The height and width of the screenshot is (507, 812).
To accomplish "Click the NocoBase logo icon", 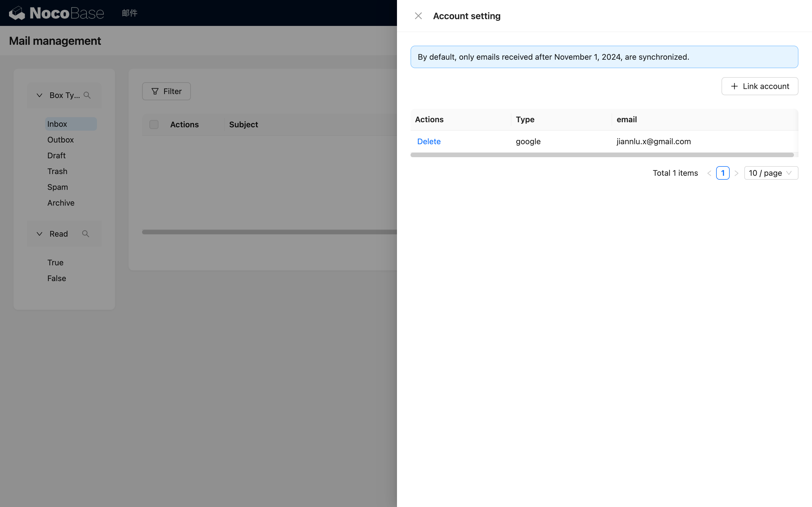I will (17, 13).
